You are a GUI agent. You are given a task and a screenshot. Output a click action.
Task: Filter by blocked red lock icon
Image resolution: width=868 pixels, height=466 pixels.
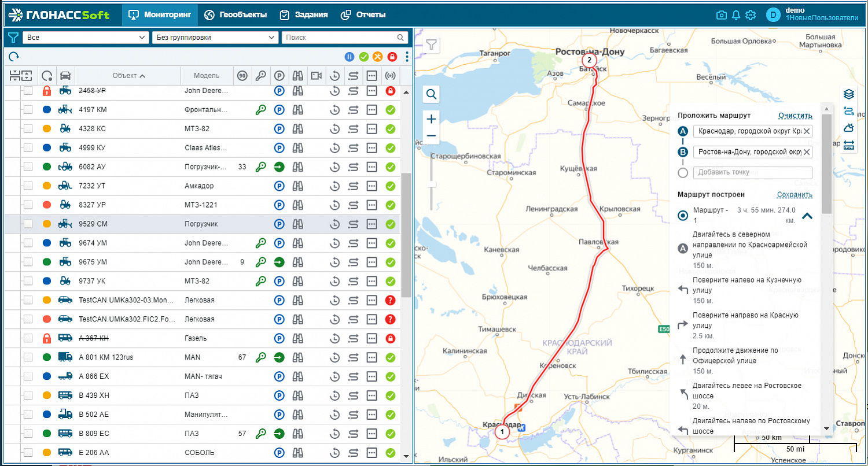point(392,57)
